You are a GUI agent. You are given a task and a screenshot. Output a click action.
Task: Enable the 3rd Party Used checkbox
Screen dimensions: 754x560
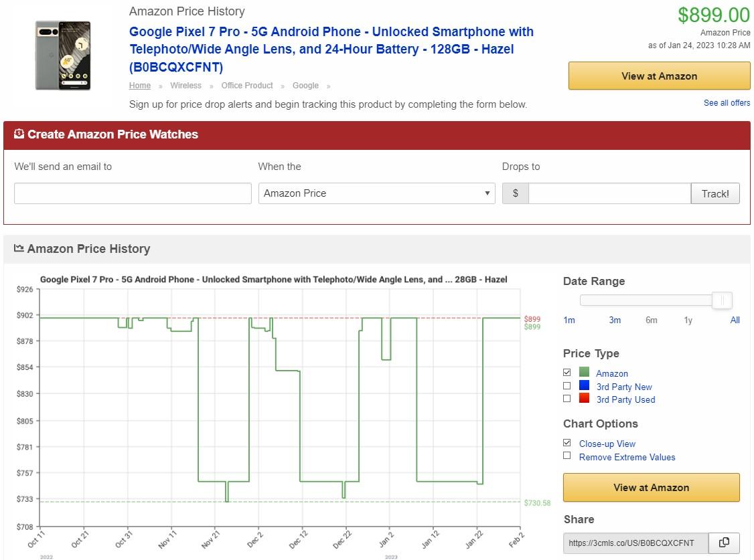pyautogui.click(x=567, y=399)
